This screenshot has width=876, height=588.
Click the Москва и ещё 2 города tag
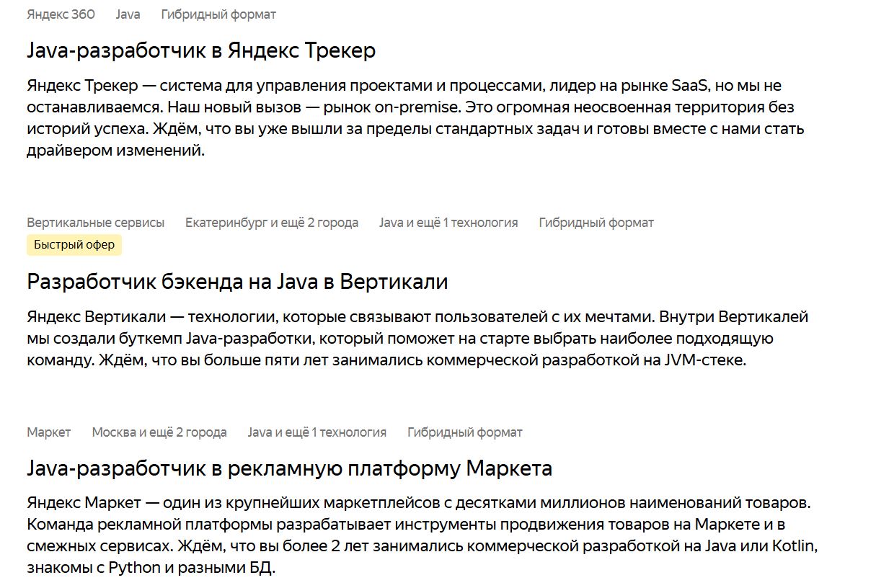pyautogui.click(x=159, y=432)
